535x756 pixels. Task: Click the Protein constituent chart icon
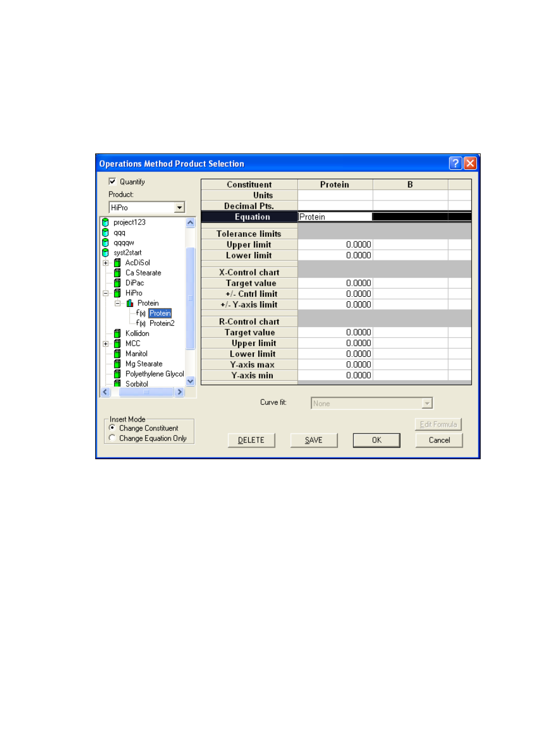[x=129, y=303]
